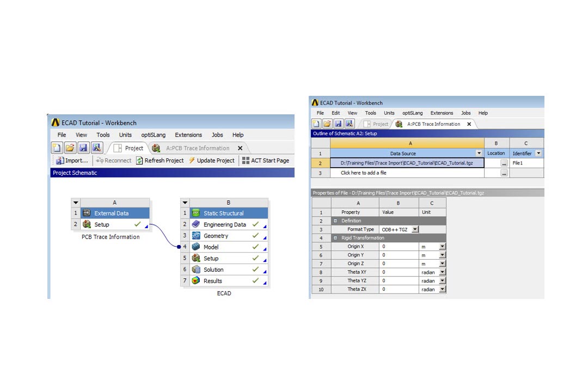
Task: Switch to Project tab in Project Schematic window
Action: [x=128, y=148]
